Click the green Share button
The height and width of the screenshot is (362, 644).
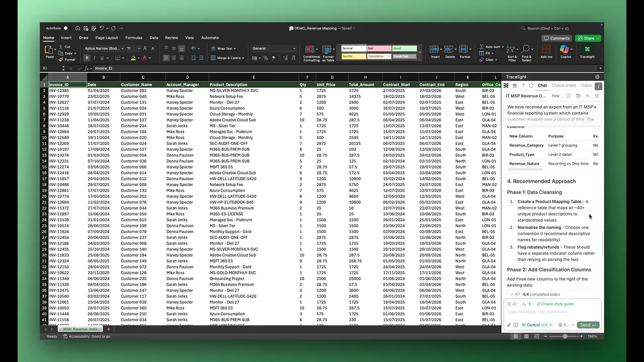click(588, 38)
